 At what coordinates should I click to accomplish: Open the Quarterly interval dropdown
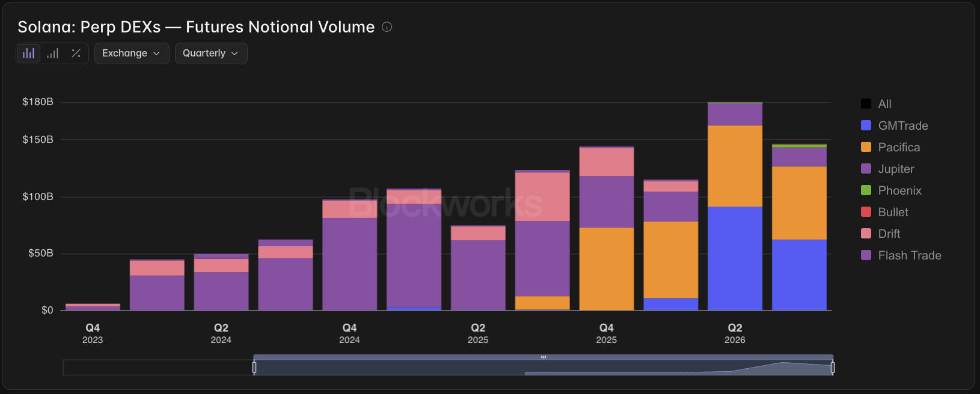211,53
